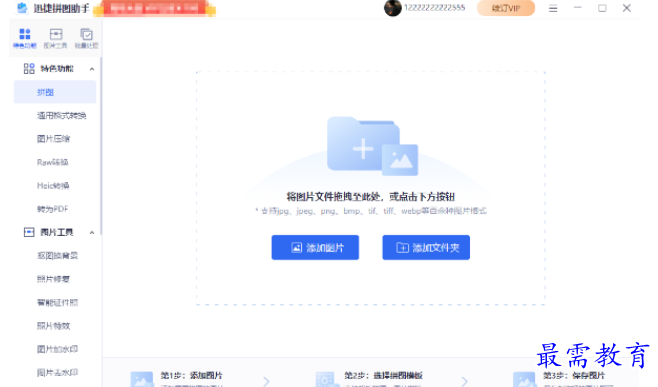Click the 第1步：添加图片 label
Screen dimensions: 658x387
191,375
